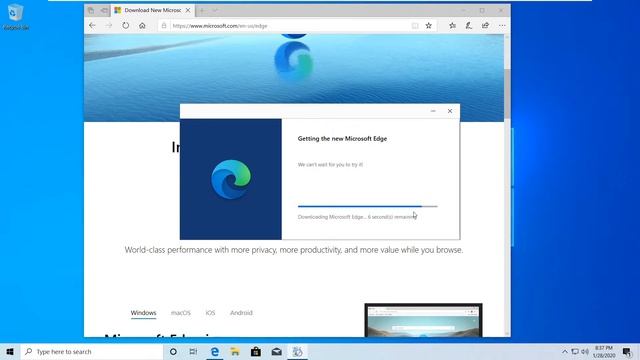Go back using browser back arrow
Screen dimensions: 640x360
click(x=92, y=26)
